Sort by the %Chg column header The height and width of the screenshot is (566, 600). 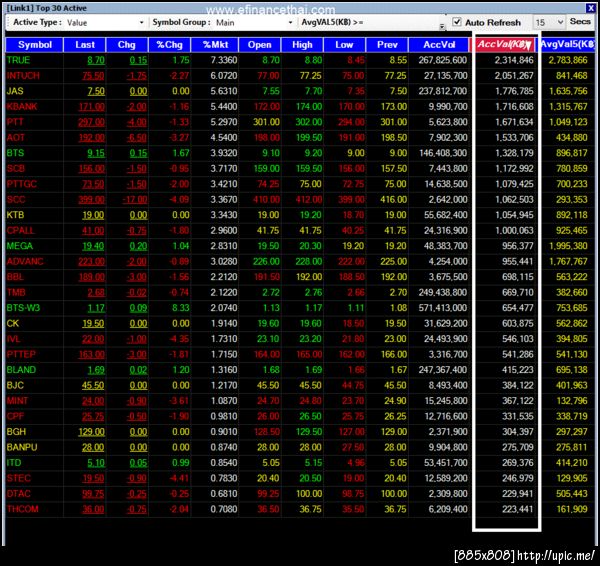tap(170, 45)
